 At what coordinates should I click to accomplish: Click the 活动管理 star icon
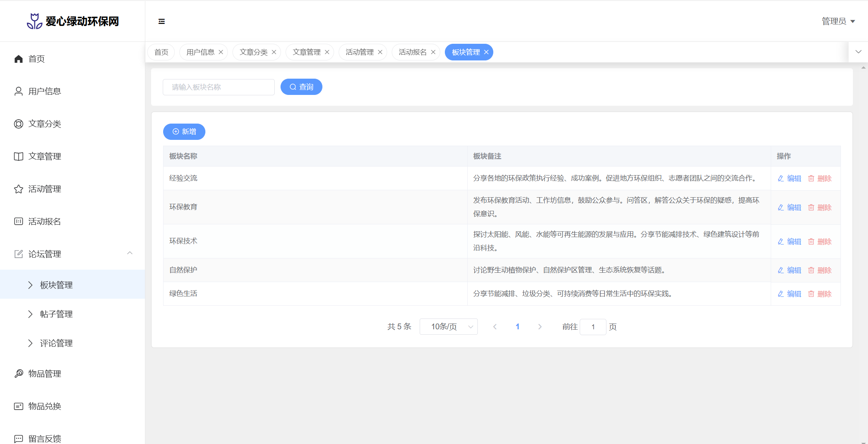tap(18, 189)
